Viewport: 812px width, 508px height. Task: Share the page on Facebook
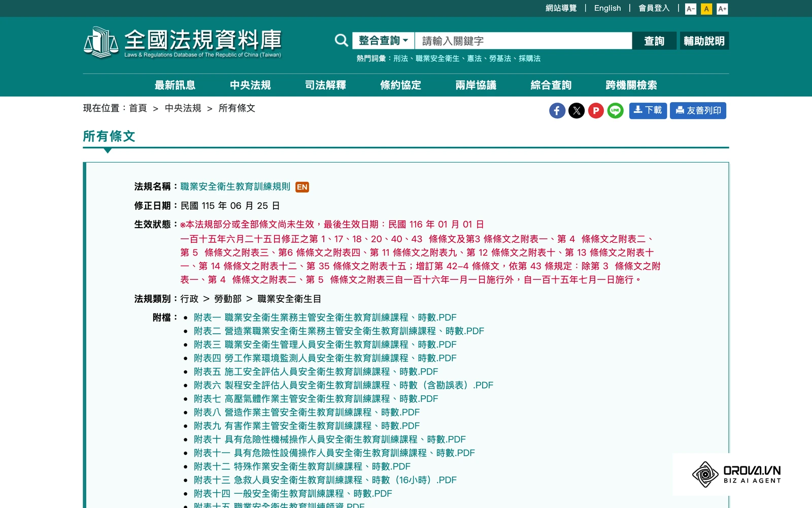coord(557,111)
